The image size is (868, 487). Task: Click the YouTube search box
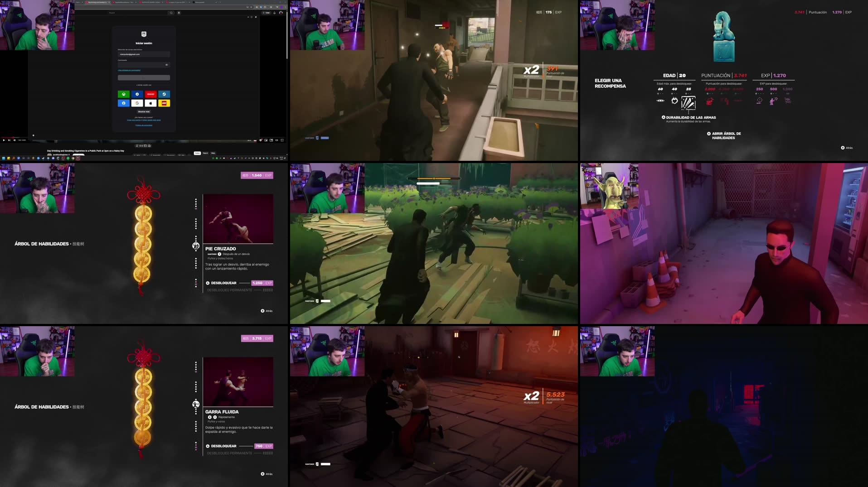point(137,13)
